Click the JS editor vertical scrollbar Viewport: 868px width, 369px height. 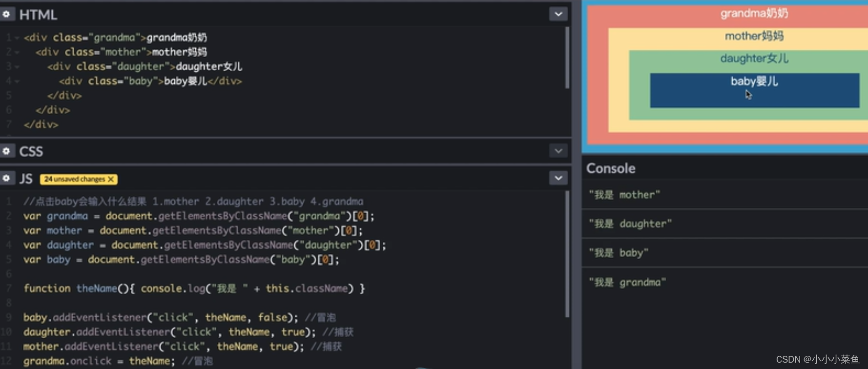567,254
